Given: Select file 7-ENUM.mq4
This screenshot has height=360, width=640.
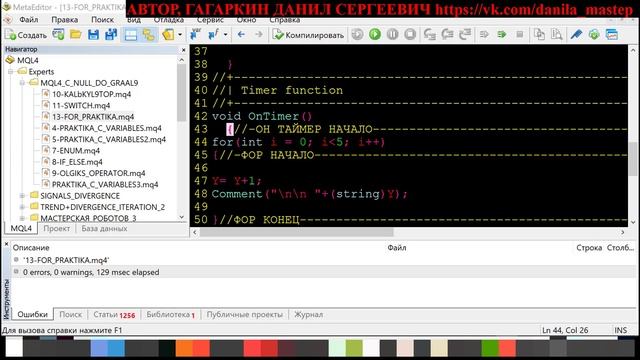Looking at the screenshot, I should click(x=76, y=151).
